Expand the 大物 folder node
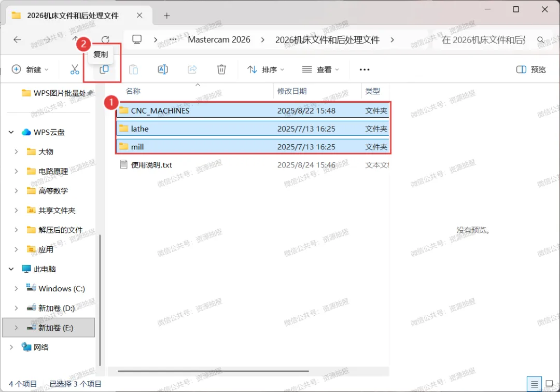Image resolution: width=560 pixels, height=392 pixels. click(16, 152)
